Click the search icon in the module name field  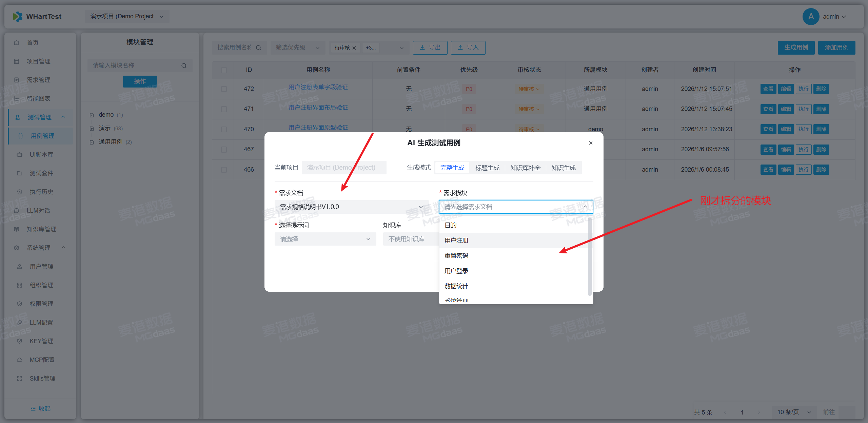184,65
